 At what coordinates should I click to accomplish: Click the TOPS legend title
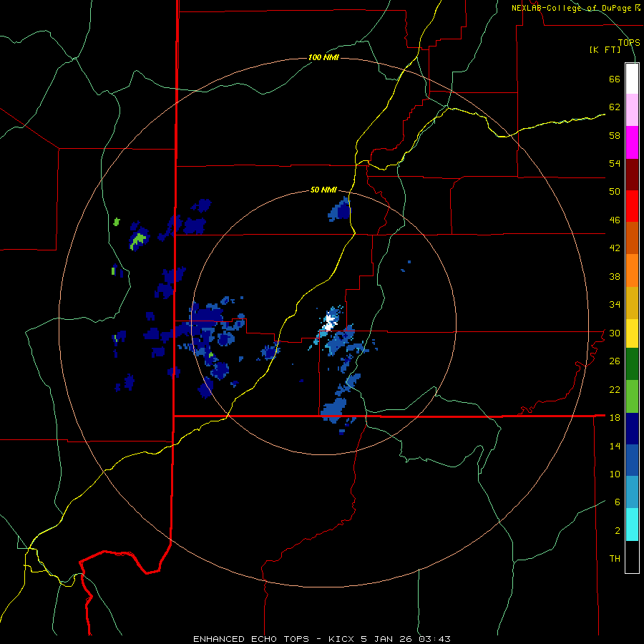[x=629, y=42]
